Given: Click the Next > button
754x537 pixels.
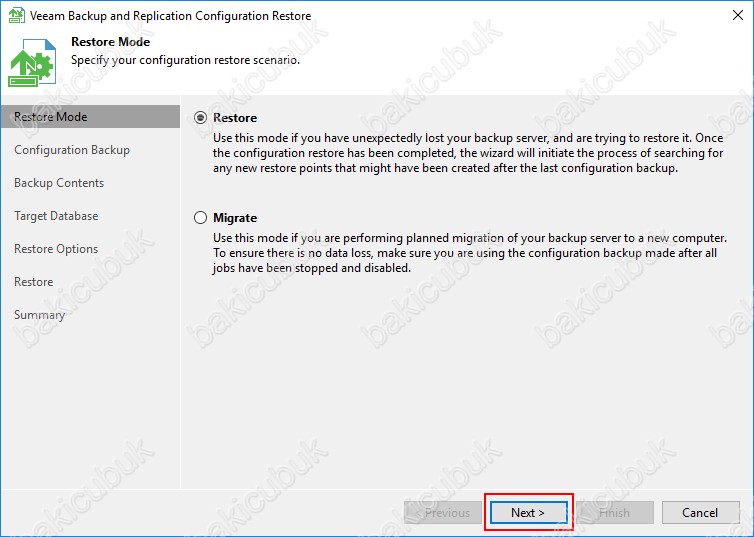Looking at the screenshot, I should 528,512.
